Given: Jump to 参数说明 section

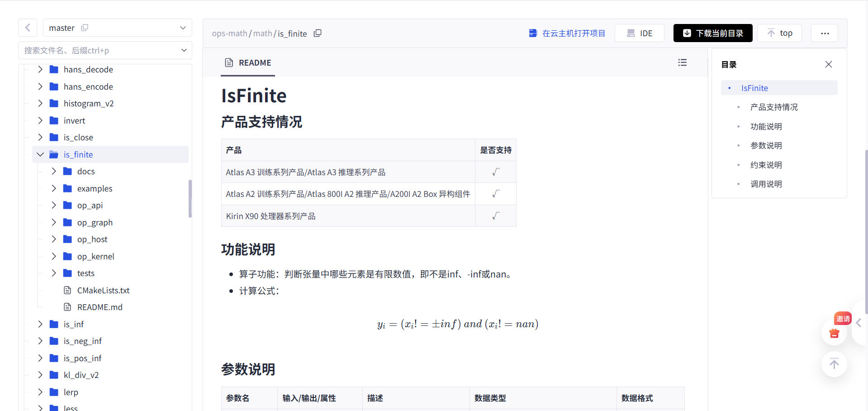Looking at the screenshot, I should click(x=766, y=146).
